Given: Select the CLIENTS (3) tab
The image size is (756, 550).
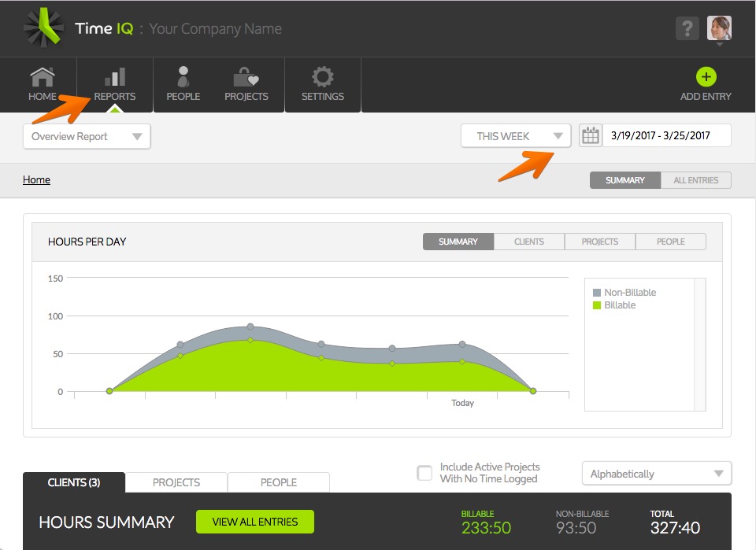Looking at the screenshot, I should (x=74, y=482).
